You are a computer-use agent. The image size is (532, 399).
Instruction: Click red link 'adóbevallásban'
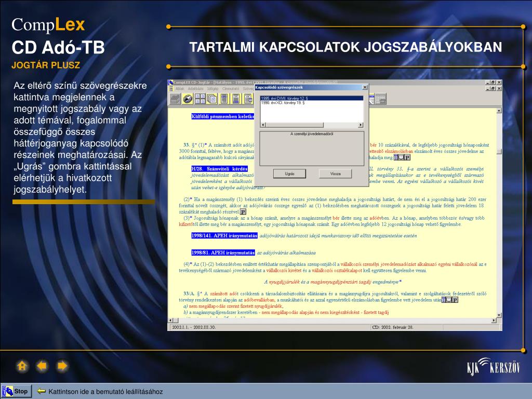[259, 300]
